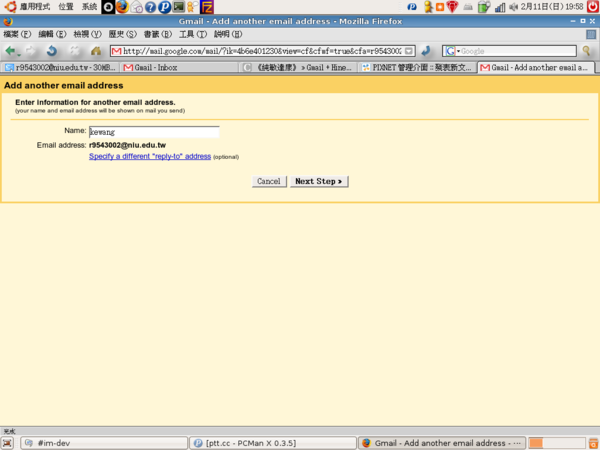Image resolution: width=600 pixels, height=450 pixels.
Task: Click the volume speaker icon
Action: (514, 7)
